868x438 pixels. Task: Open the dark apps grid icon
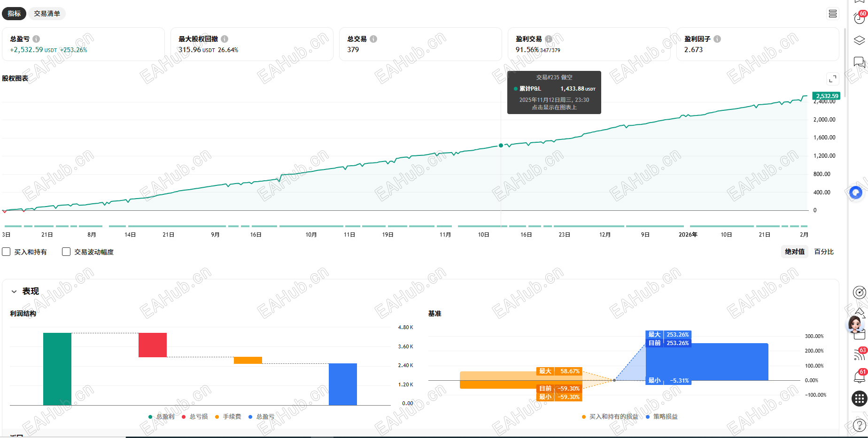(859, 399)
